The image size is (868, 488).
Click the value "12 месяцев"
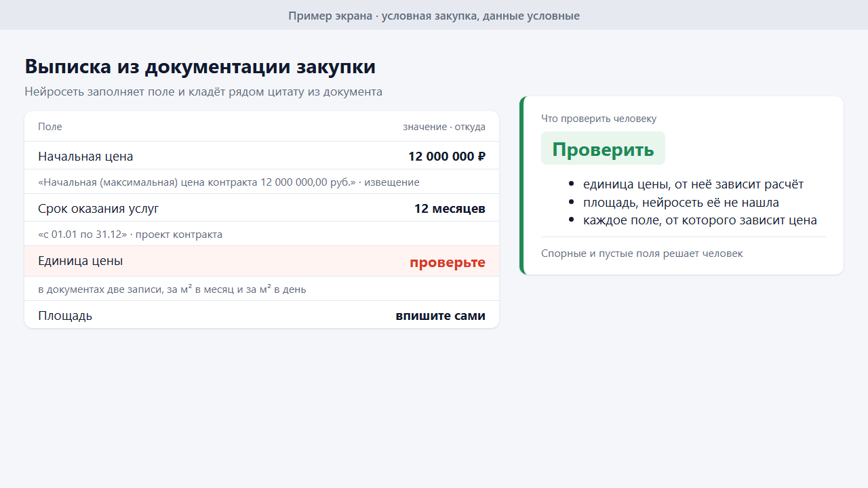(x=450, y=209)
